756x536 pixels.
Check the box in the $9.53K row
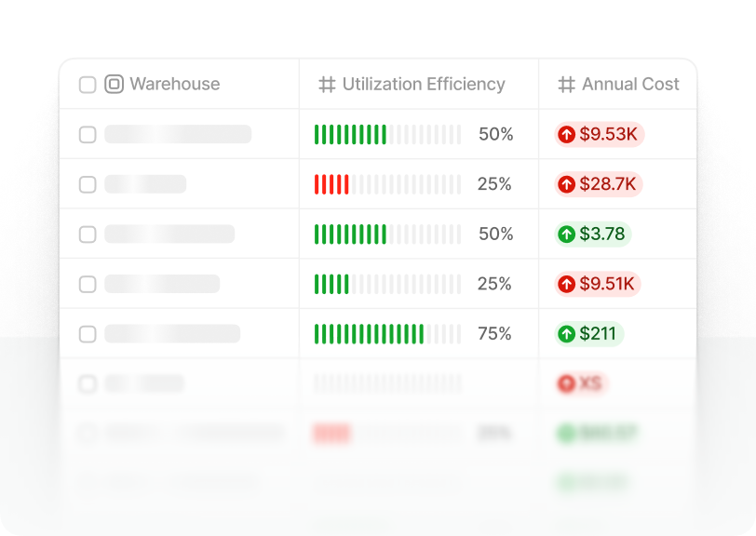(88, 135)
